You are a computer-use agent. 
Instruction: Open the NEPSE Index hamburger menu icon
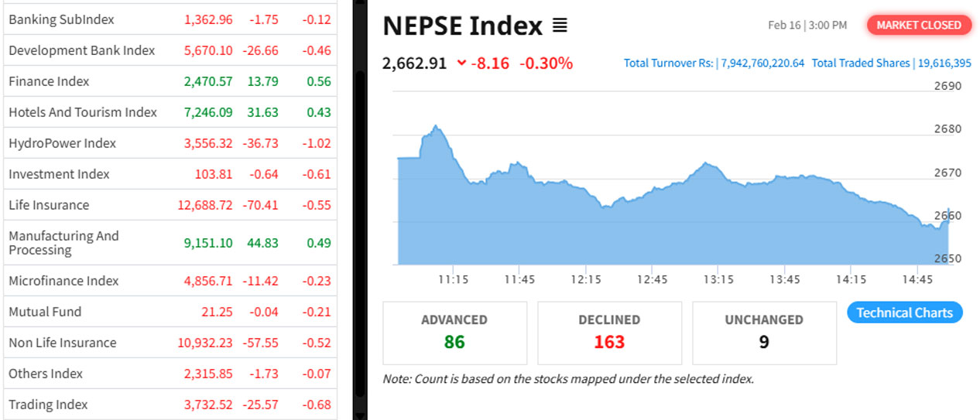coord(560,26)
